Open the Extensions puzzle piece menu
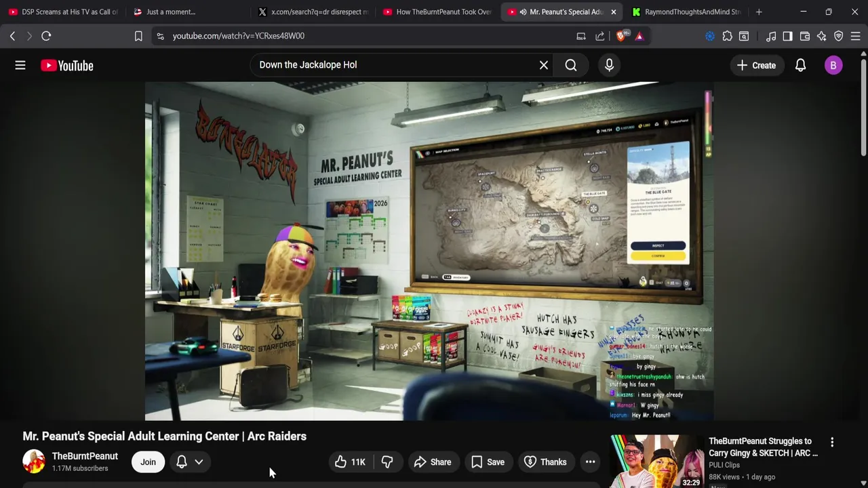The height and width of the screenshot is (488, 868). [727, 36]
